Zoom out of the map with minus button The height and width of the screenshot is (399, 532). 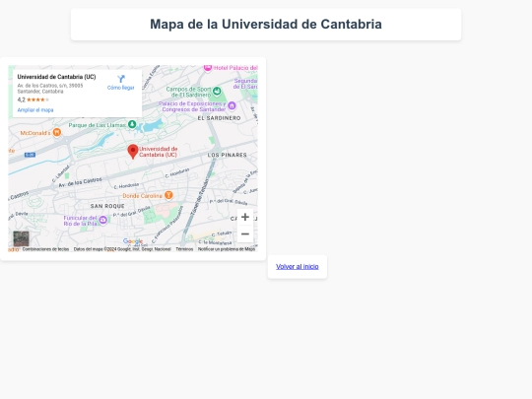(x=245, y=234)
